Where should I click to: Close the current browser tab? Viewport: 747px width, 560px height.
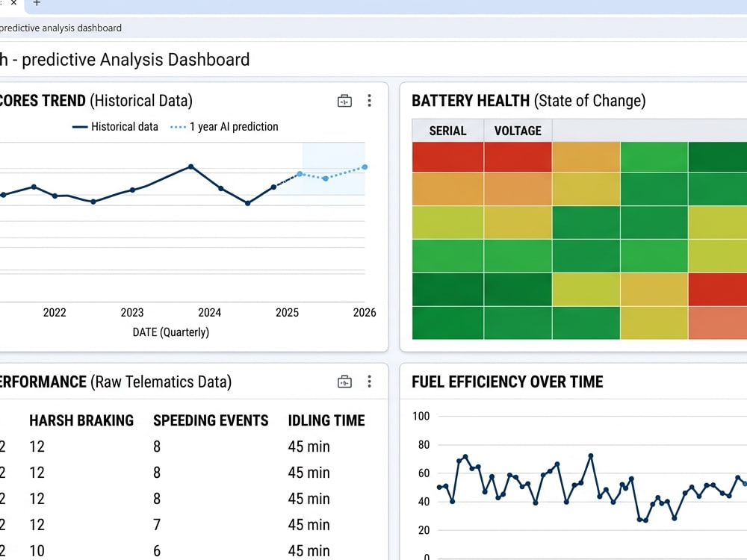coord(13,3)
